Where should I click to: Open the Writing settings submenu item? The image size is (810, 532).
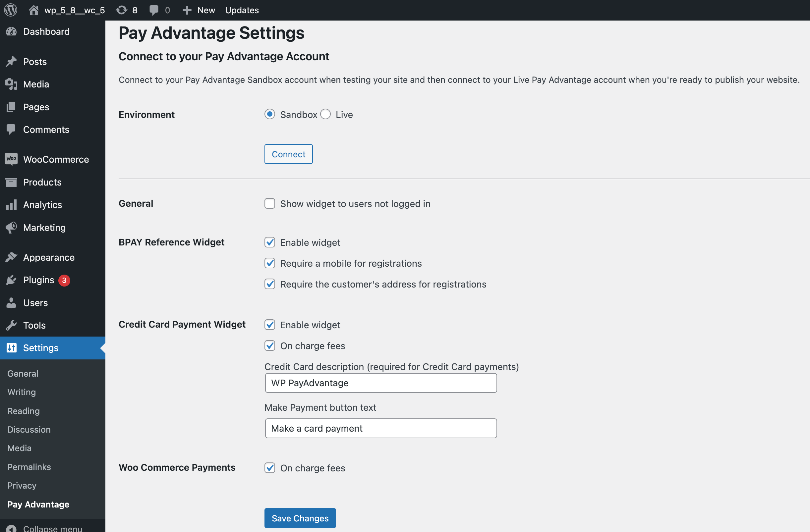click(x=22, y=392)
